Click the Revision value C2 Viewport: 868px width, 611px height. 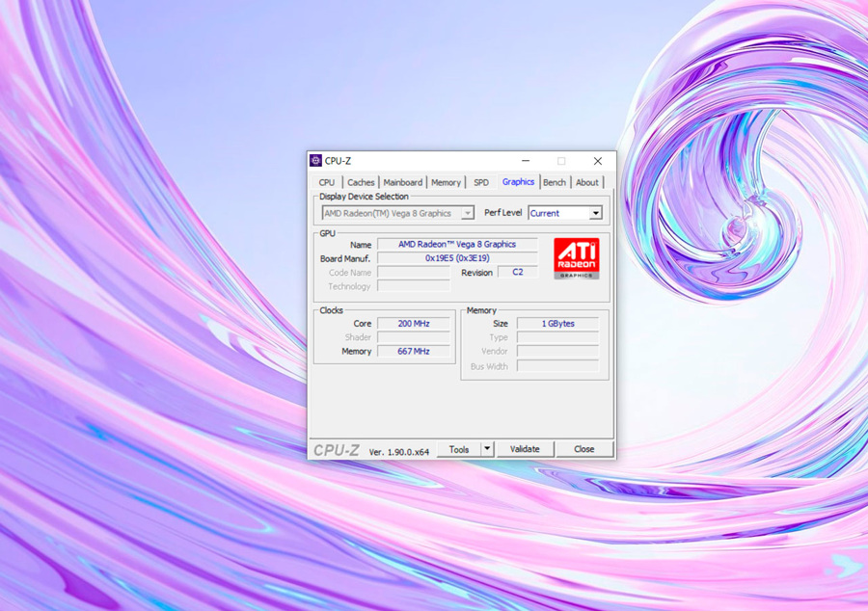[518, 272]
